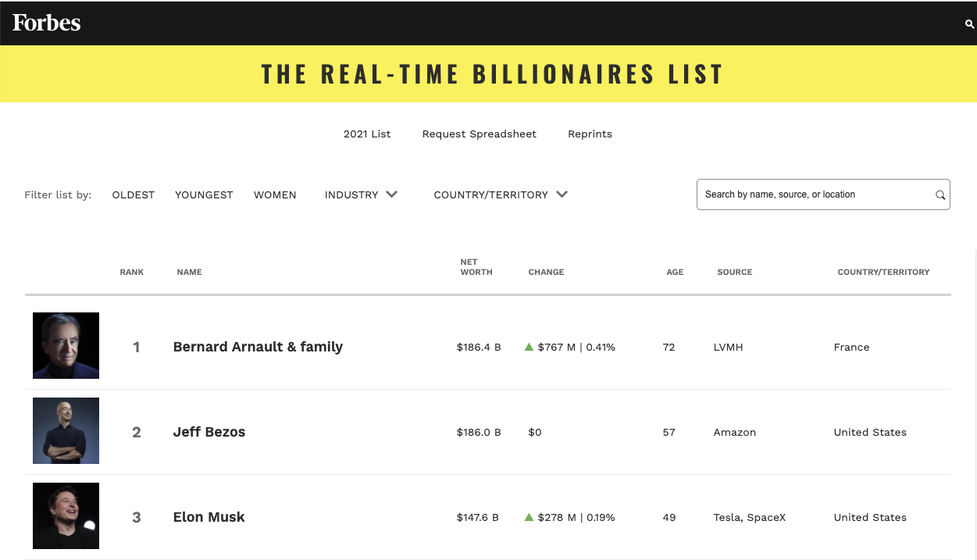Image resolution: width=977 pixels, height=560 pixels.
Task: Expand the Country/Territory filter dropdown
Action: pos(500,194)
